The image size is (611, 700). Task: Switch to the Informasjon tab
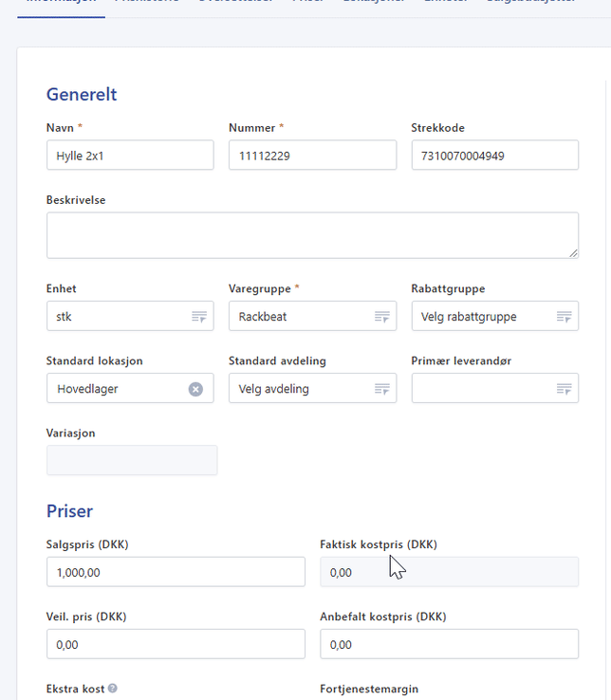(x=61, y=3)
